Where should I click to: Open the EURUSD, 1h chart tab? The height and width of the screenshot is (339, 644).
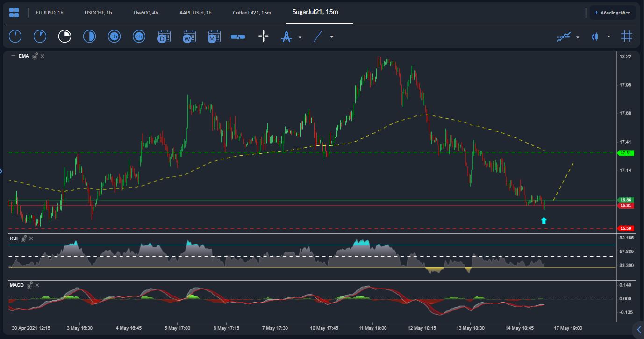(49, 13)
